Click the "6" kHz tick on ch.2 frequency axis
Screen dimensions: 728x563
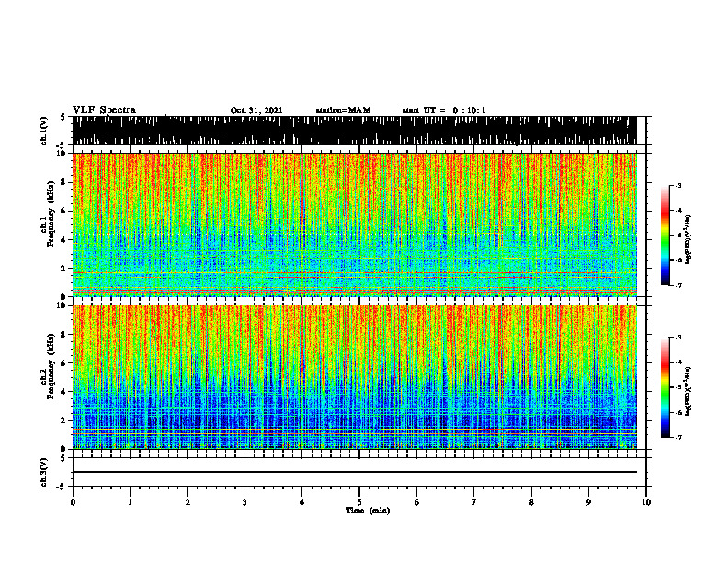click(x=64, y=362)
